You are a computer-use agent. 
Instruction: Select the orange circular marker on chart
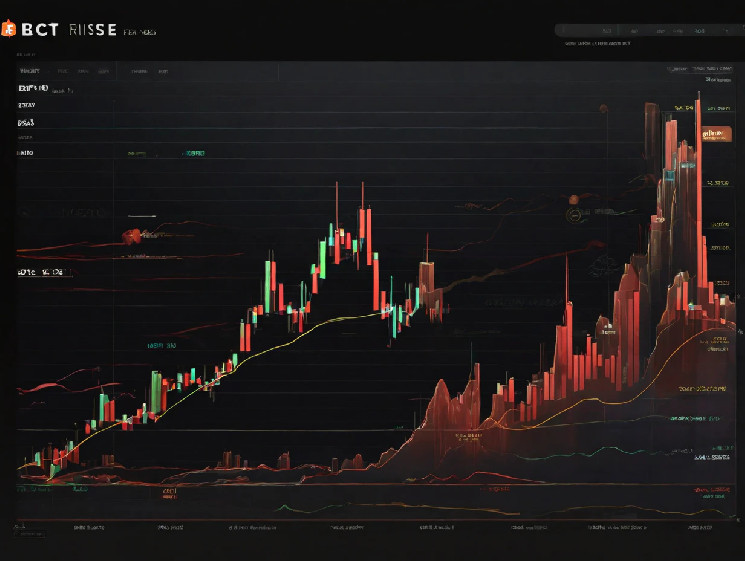click(x=574, y=199)
